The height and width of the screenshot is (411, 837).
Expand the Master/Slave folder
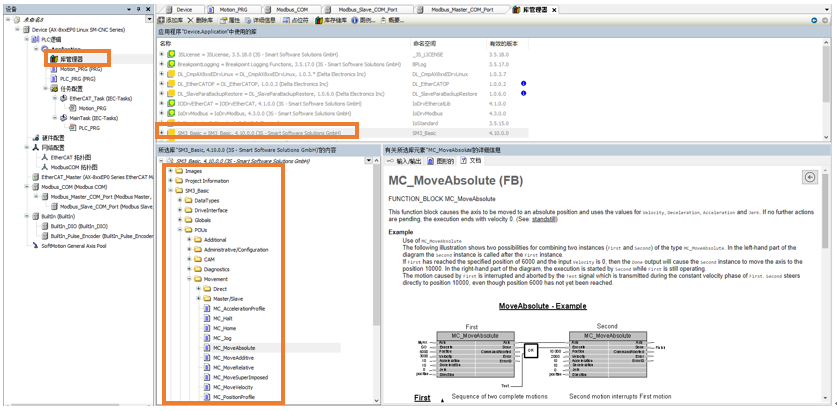tap(196, 298)
